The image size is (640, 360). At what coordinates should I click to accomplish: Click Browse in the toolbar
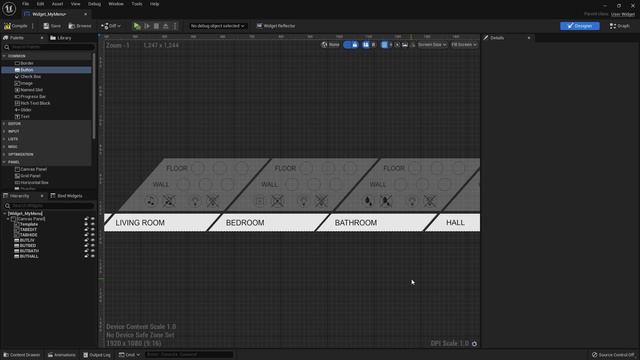coord(80,26)
